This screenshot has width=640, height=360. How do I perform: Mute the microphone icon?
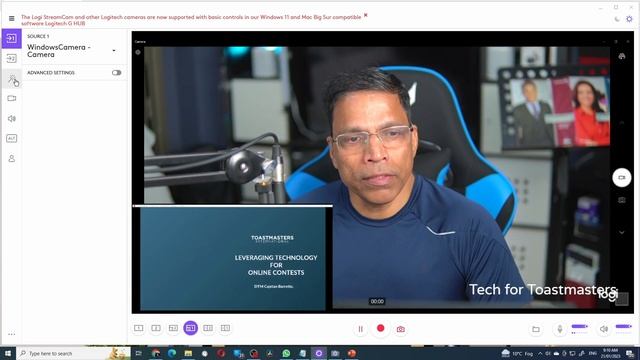[560, 329]
